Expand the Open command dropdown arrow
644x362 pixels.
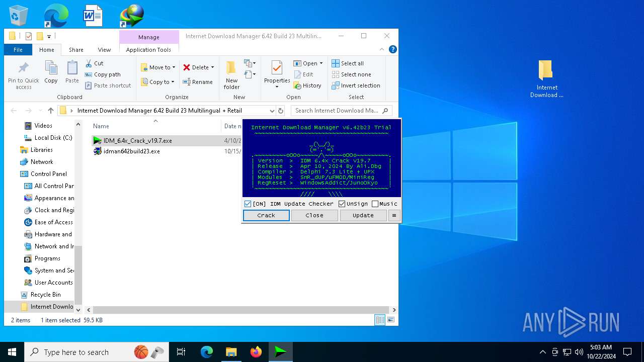click(x=321, y=63)
